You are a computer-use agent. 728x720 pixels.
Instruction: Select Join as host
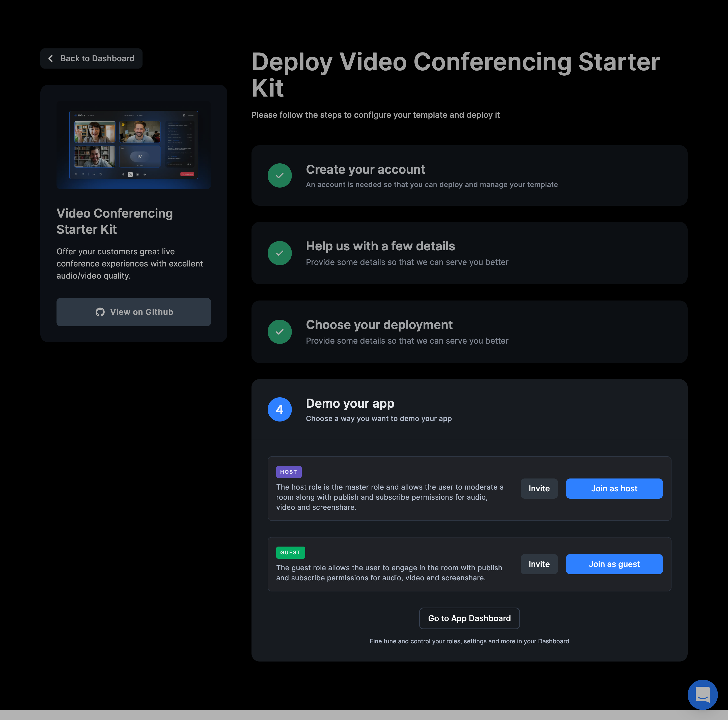tap(614, 488)
